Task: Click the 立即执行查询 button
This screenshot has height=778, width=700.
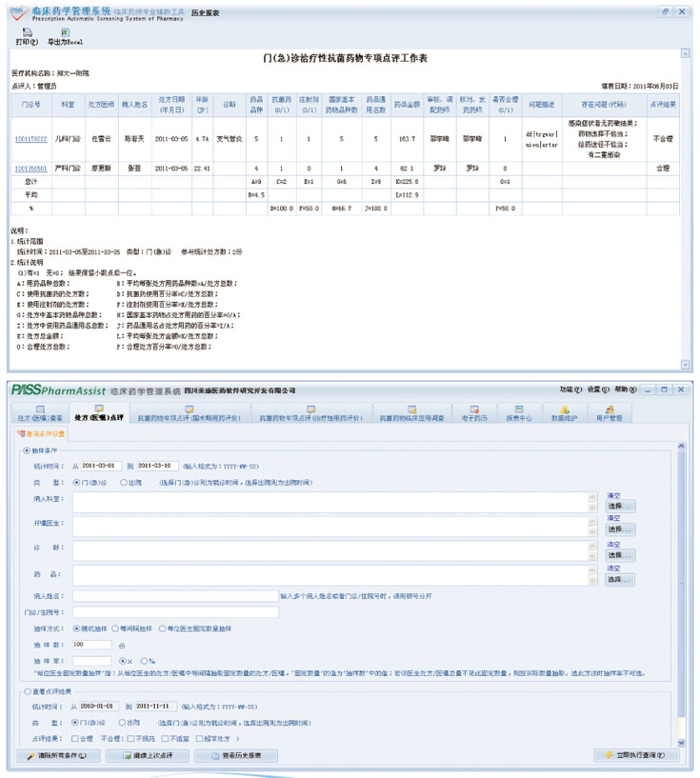Action: pos(636,755)
